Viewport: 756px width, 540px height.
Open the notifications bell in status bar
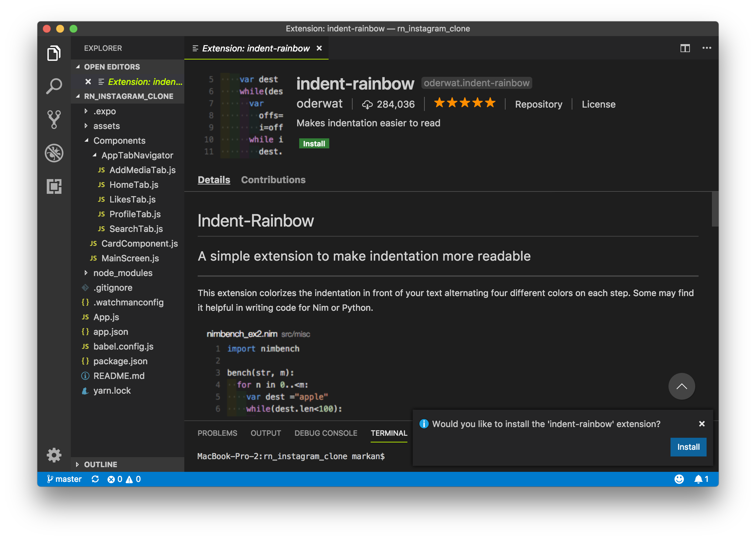point(698,479)
